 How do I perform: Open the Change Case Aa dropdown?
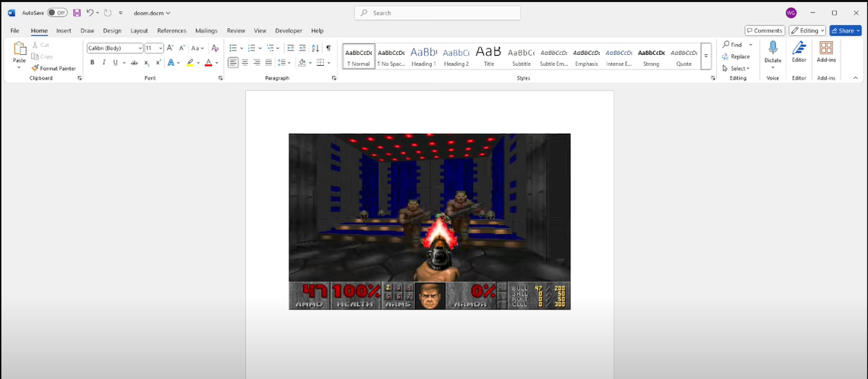pyautogui.click(x=197, y=48)
